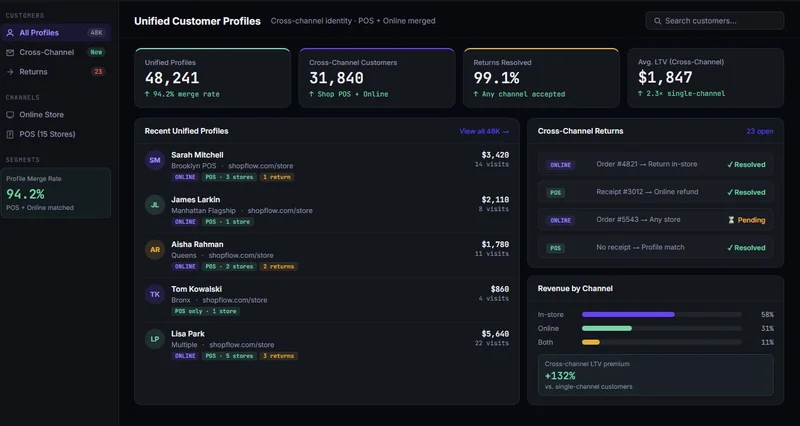Screen dimensions: 800x426
Task: Click the New badge beside Cross-Channel
Action: 96,52
